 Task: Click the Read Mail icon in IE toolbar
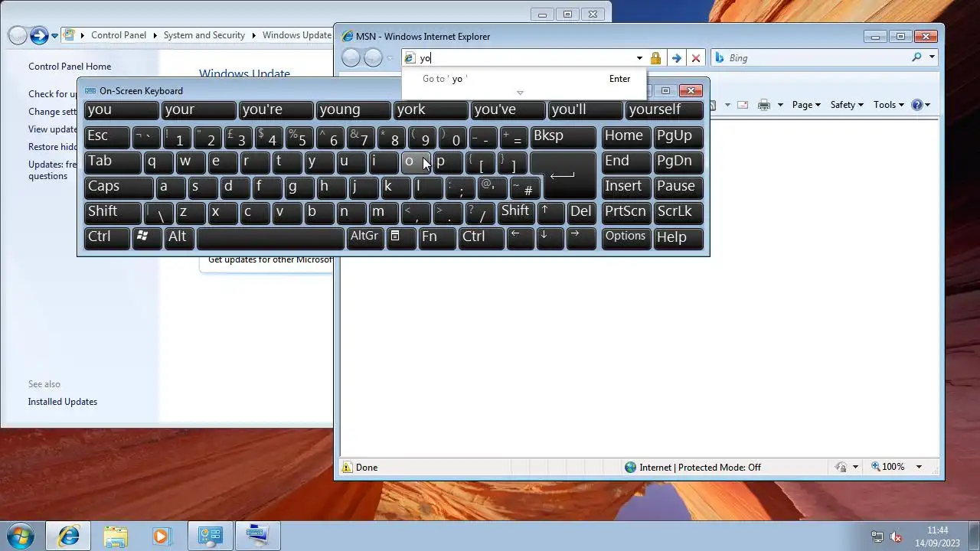point(743,105)
